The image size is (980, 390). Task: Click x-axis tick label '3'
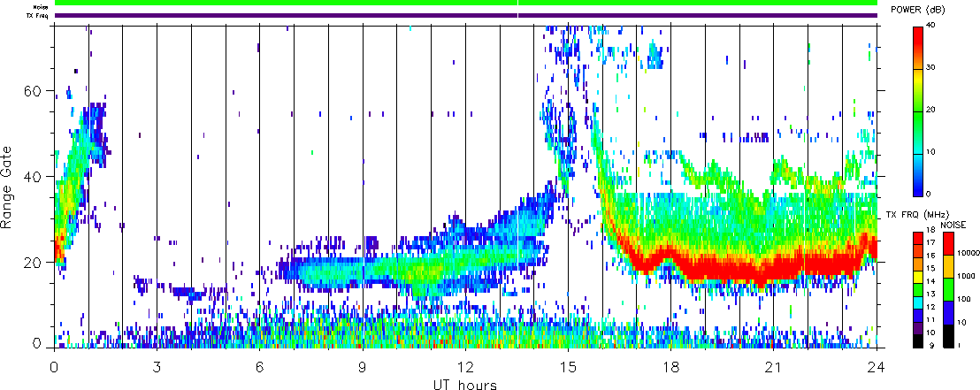157,366
